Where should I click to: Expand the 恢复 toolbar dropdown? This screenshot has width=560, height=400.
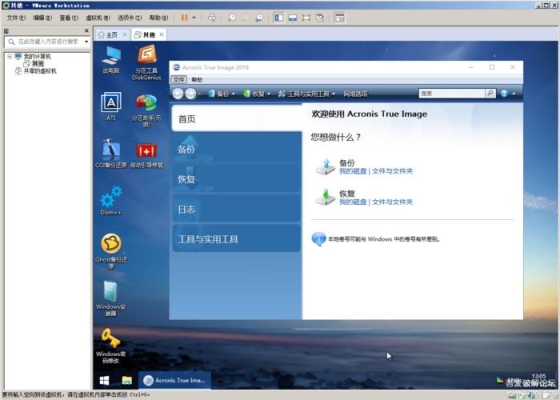(256, 94)
